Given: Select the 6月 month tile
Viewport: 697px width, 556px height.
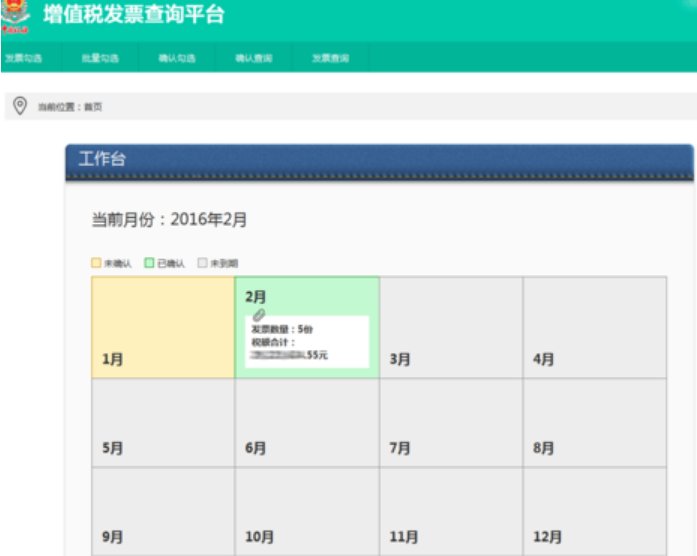Looking at the screenshot, I should coord(307,423).
